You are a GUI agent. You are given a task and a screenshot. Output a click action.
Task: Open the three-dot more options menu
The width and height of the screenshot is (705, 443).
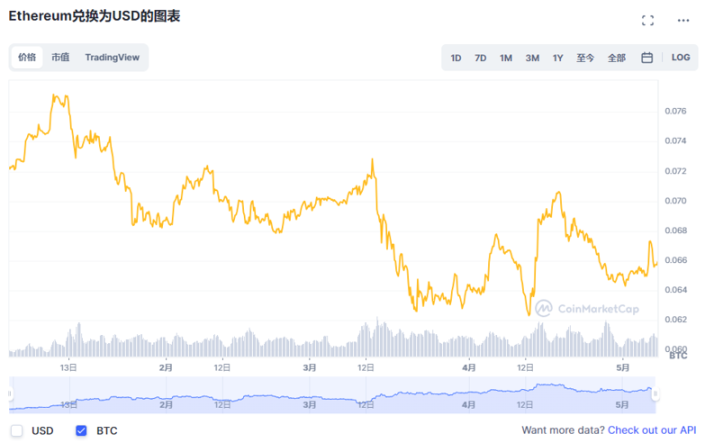[x=683, y=20]
